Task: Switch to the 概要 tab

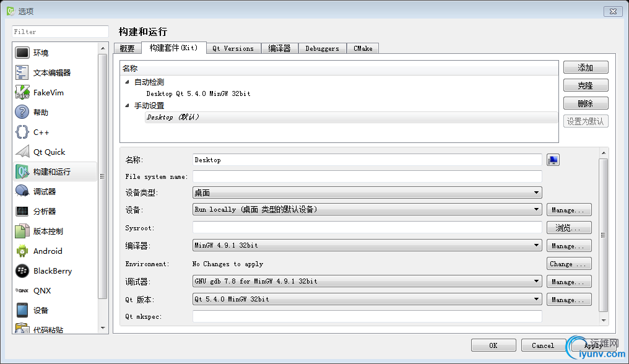Action: click(127, 48)
